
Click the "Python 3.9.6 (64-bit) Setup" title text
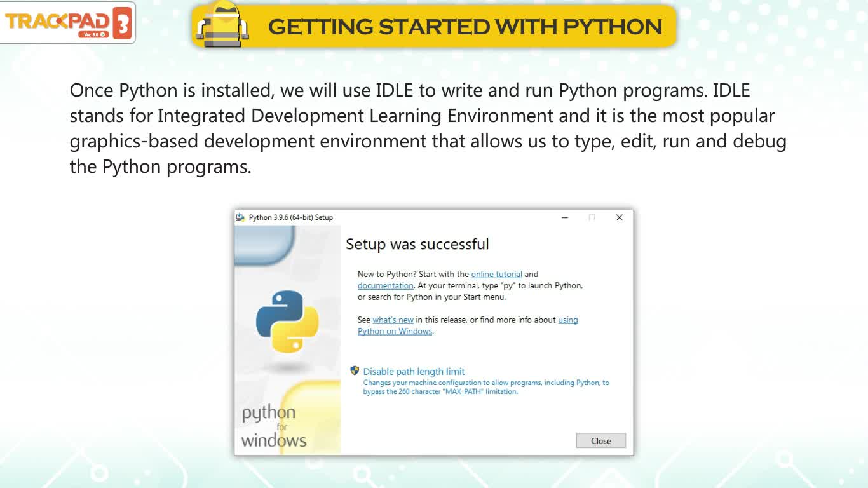pos(291,217)
